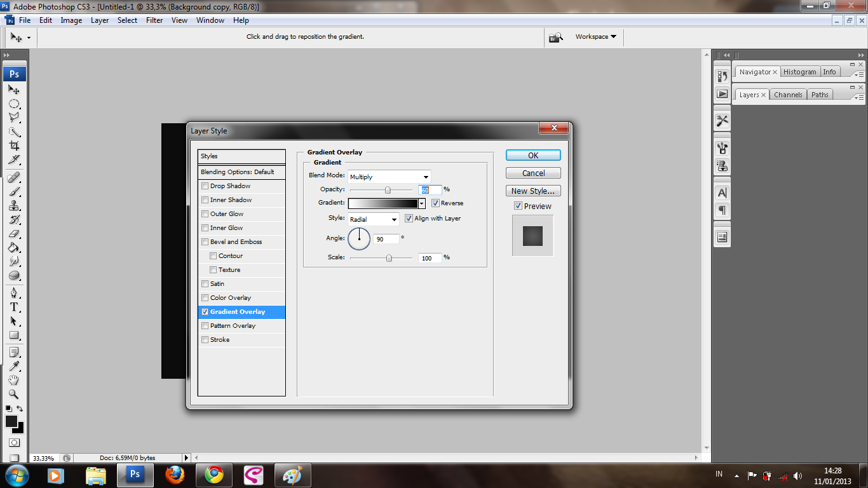Click Cancel in Layer Style dialog
Viewport: 868px width, 488px height.
coord(533,173)
